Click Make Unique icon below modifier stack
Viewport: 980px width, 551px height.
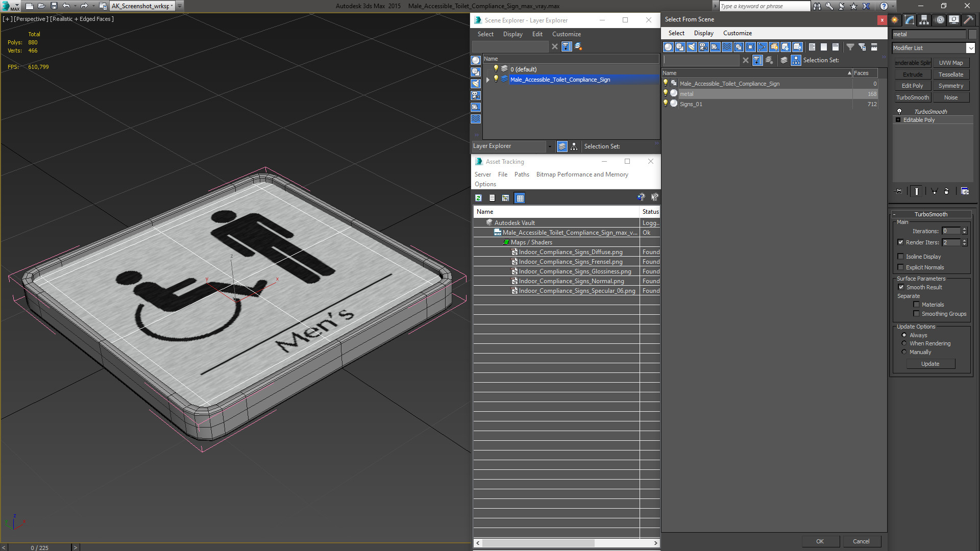click(934, 191)
